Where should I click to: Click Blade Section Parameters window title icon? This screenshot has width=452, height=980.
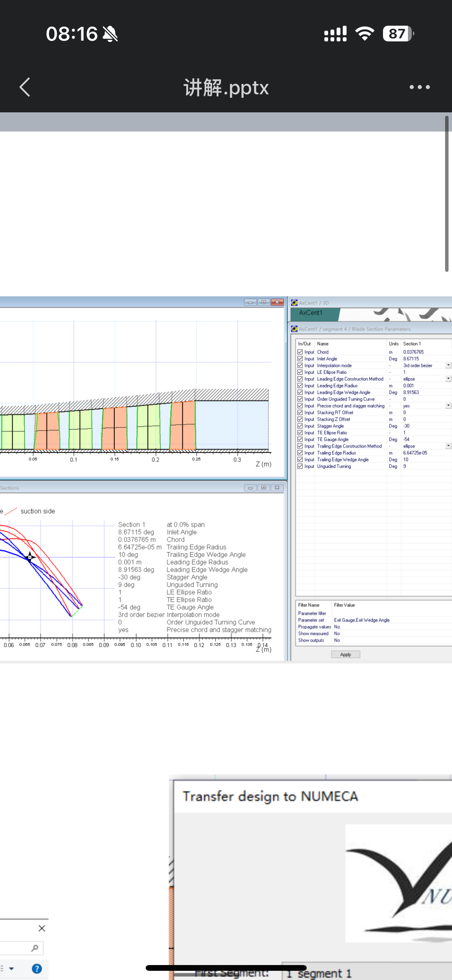click(x=294, y=329)
